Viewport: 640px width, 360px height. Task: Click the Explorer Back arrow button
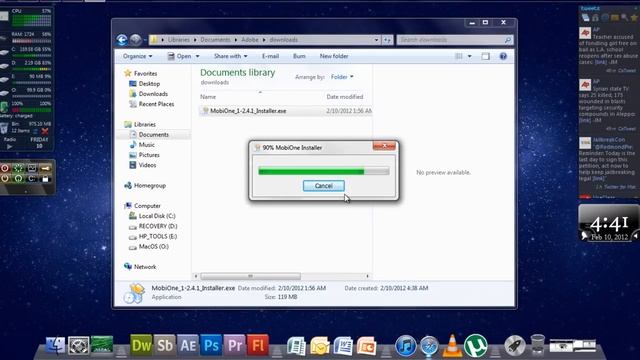(x=122, y=40)
